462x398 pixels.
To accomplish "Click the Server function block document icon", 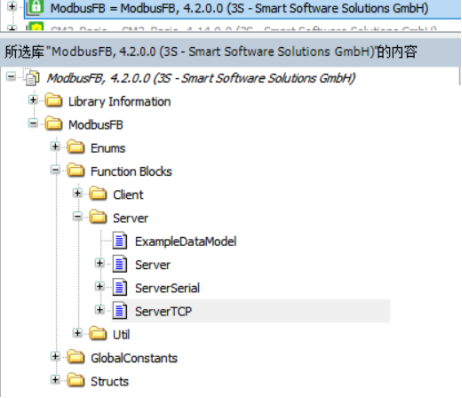I will click(x=120, y=264).
